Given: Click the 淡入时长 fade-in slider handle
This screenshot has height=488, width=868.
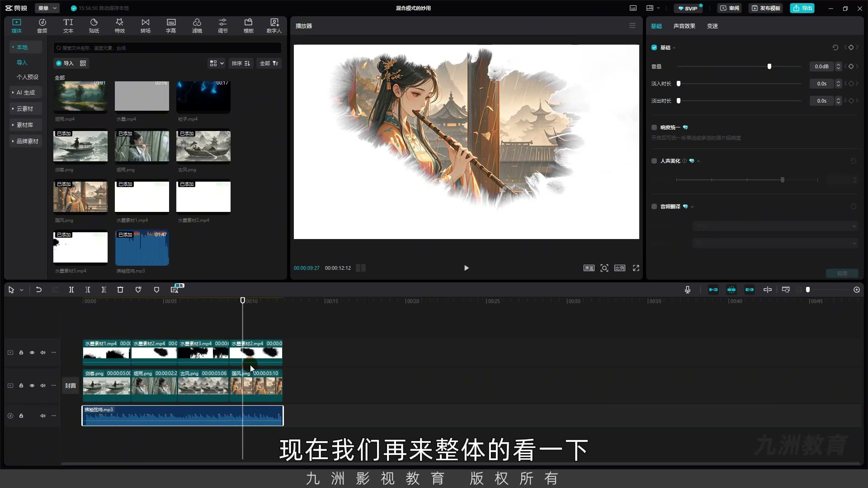Looking at the screenshot, I should point(679,84).
